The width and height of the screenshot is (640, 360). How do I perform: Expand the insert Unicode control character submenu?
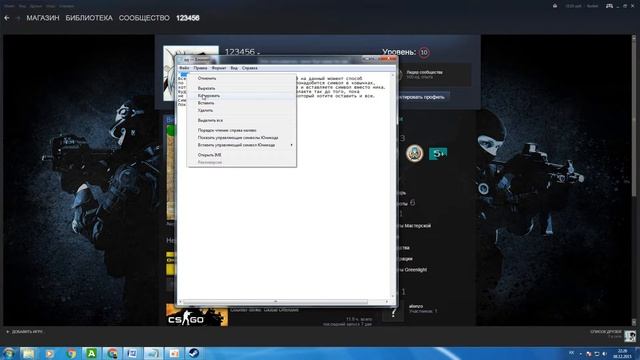click(x=242, y=145)
